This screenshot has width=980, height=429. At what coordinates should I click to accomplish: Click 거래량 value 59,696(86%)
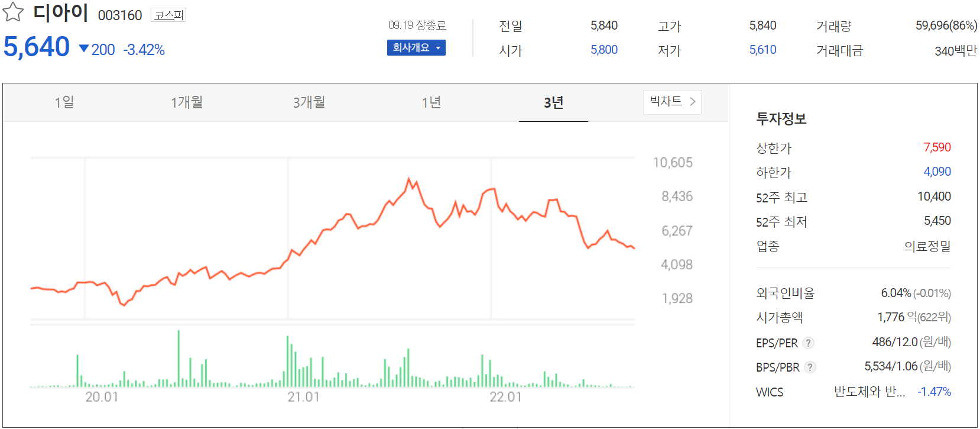click(x=946, y=25)
